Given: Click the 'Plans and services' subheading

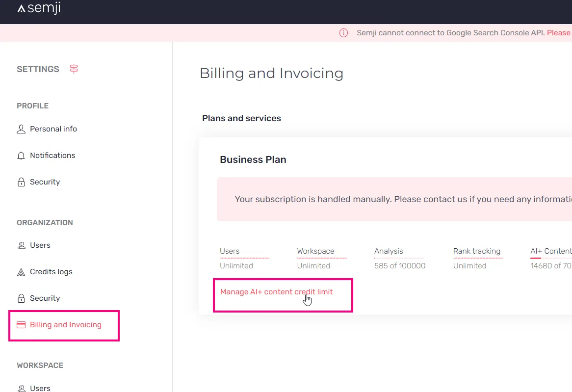Looking at the screenshot, I should [x=241, y=118].
